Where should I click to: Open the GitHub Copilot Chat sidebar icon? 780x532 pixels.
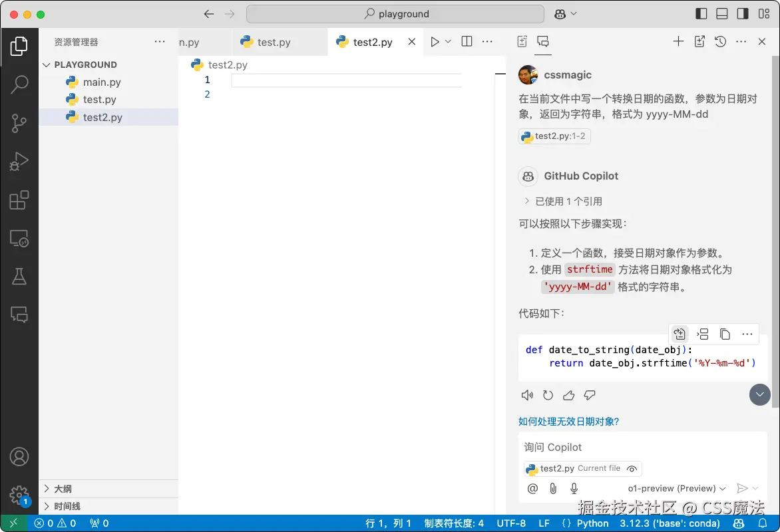click(x=20, y=313)
